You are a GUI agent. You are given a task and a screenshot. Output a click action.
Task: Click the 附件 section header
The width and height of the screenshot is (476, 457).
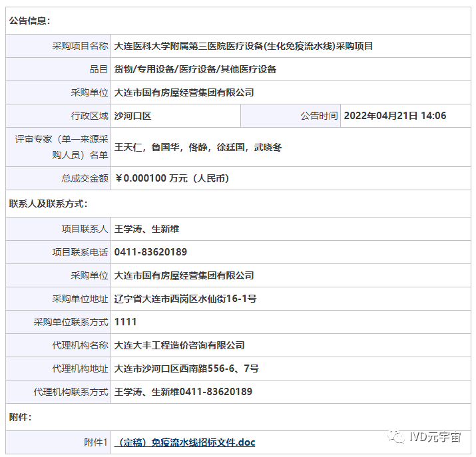click(x=20, y=417)
